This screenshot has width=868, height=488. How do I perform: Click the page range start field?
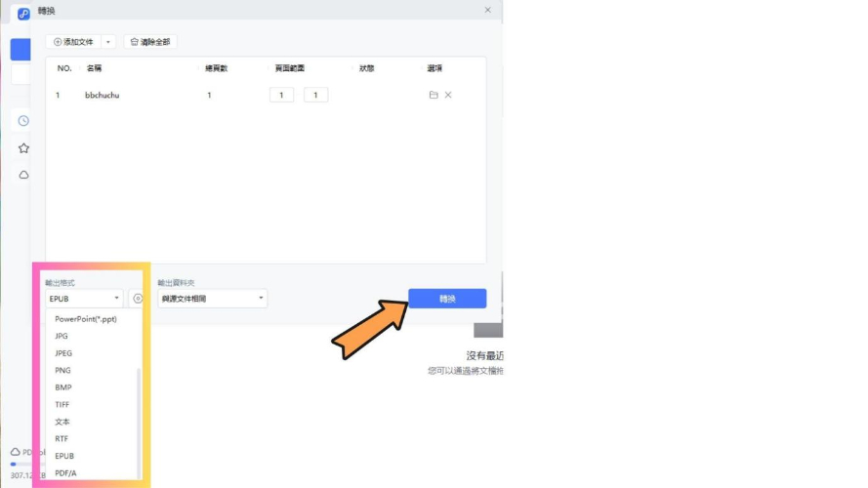[281, 96]
